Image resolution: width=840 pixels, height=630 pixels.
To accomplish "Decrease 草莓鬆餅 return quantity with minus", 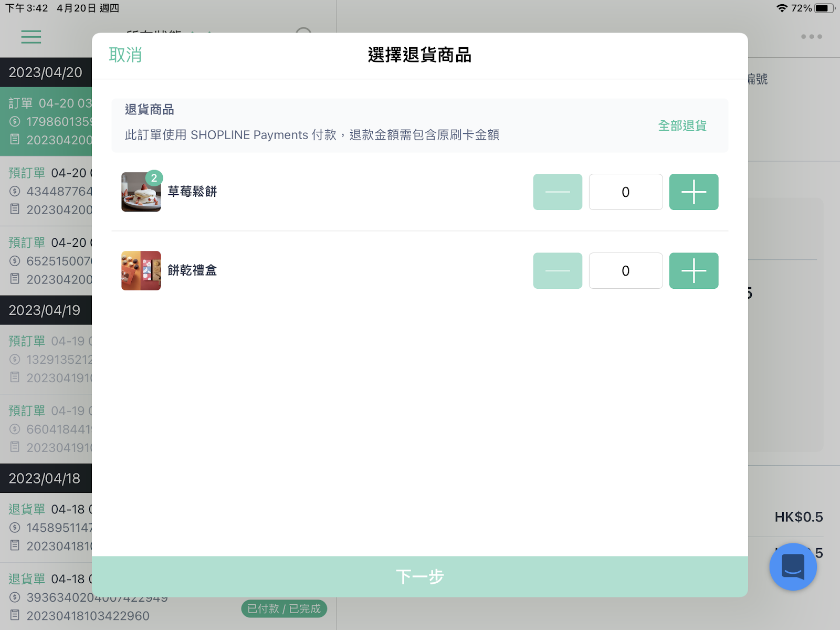I will pos(558,192).
